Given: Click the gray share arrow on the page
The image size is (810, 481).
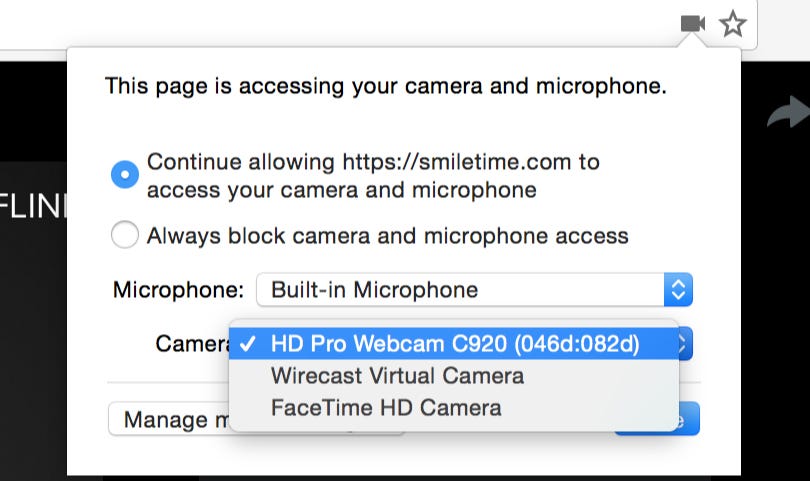Looking at the screenshot, I should 785,112.
